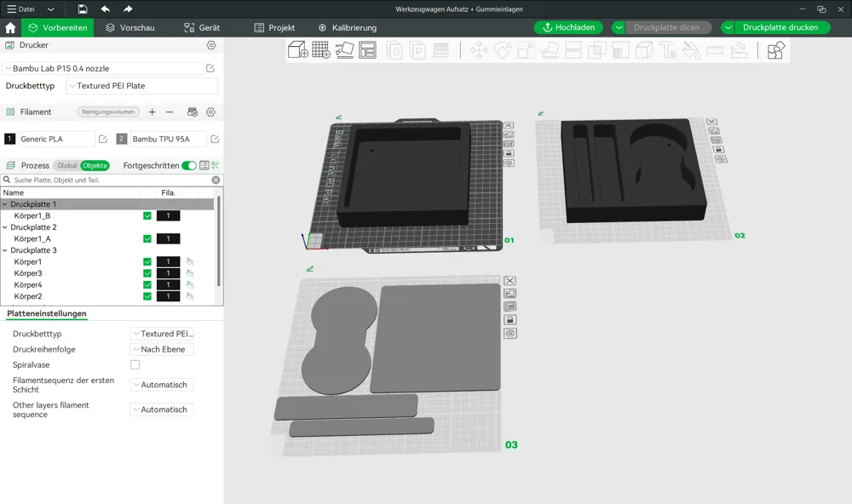The image size is (852, 504).
Task: Click the Druckplatte drucken button
Action: click(x=780, y=28)
